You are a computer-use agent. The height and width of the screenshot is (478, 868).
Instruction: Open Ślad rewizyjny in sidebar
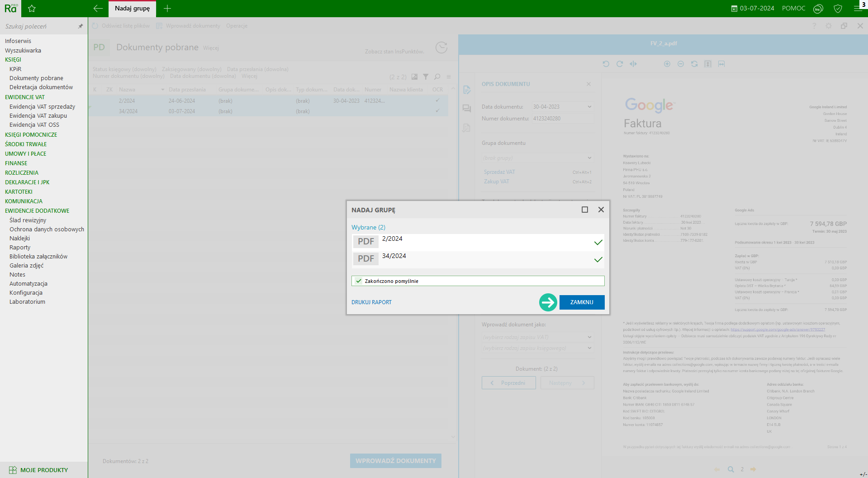(x=28, y=220)
